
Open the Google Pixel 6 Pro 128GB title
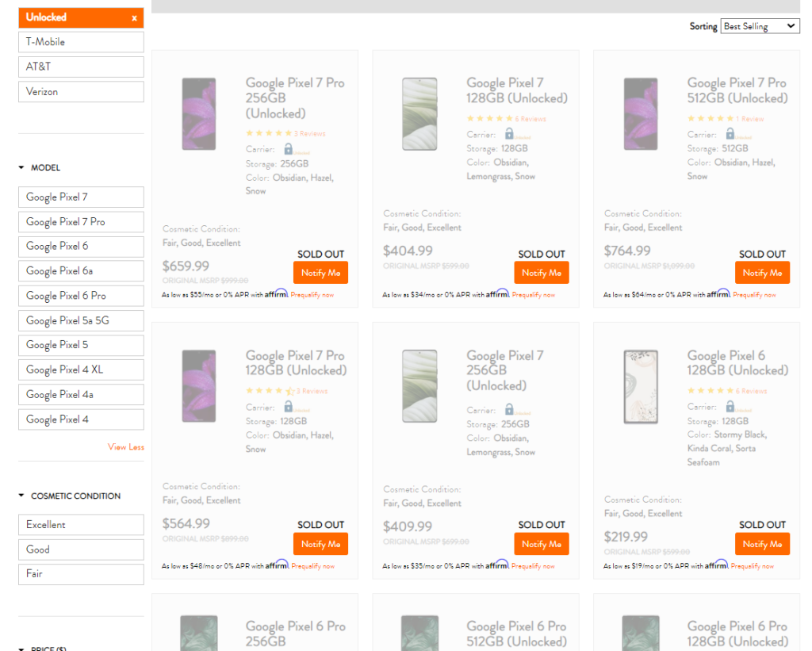[x=737, y=634]
